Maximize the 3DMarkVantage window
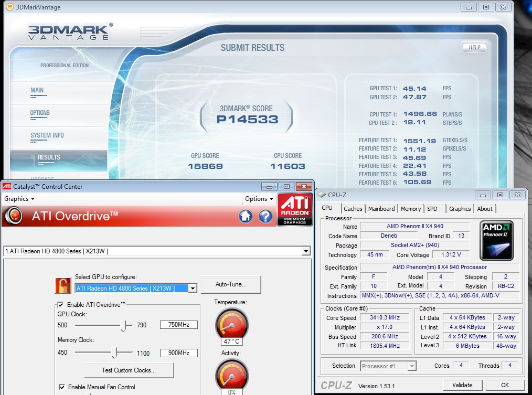Image resolution: width=532 pixels, height=395 pixels. click(486, 7)
